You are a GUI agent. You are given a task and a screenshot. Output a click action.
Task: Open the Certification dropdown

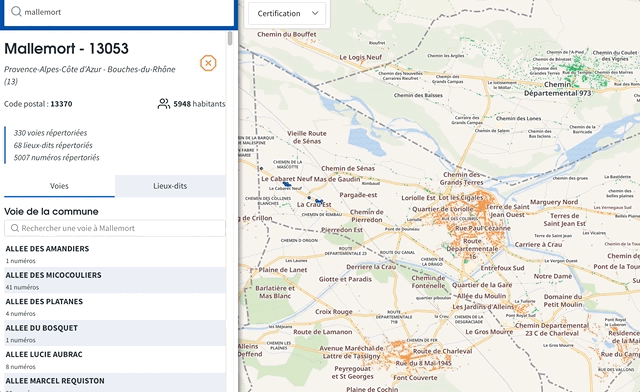tap(287, 13)
